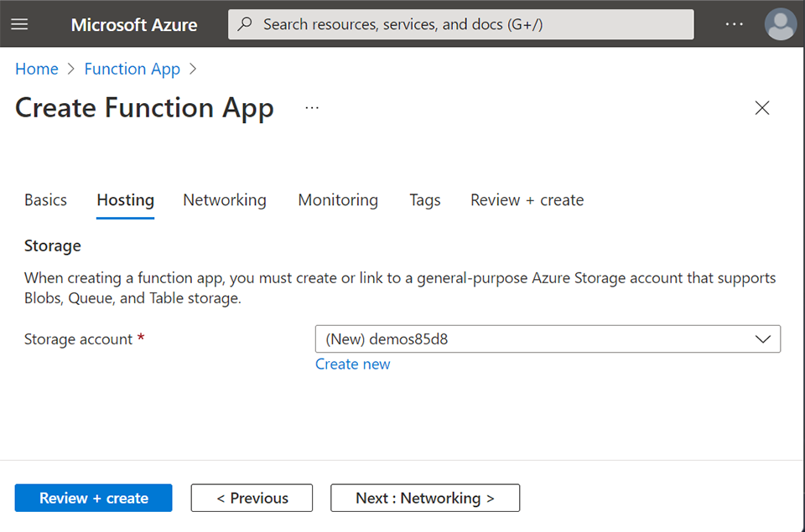Screen dimensions: 805x532
Task: Navigate to Function App breadcrumb
Action: (132, 69)
